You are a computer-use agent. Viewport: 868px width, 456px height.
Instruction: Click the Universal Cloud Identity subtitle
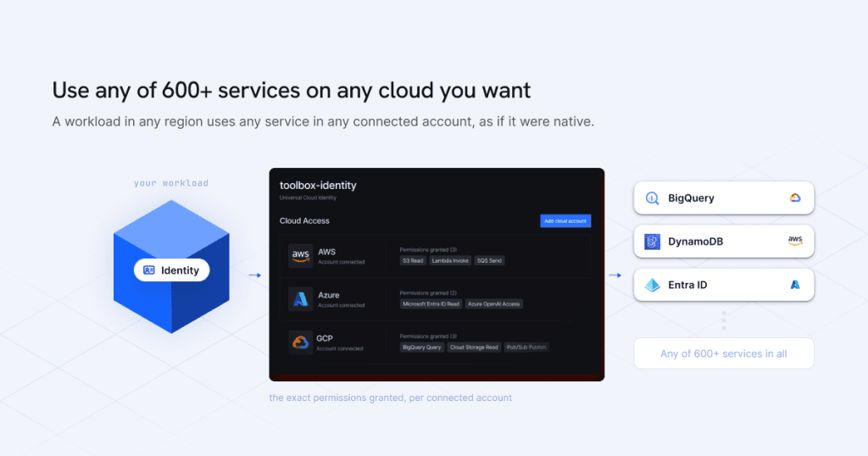pos(308,197)
